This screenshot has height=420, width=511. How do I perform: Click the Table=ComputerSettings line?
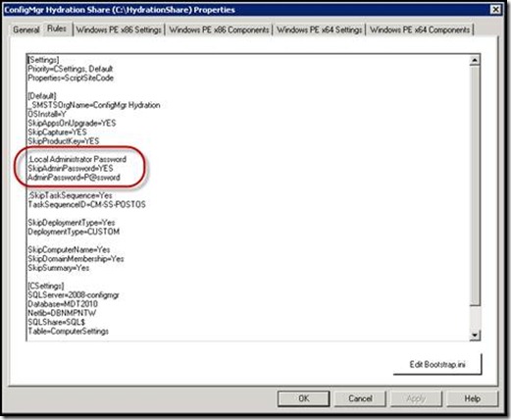click(69, 331)
